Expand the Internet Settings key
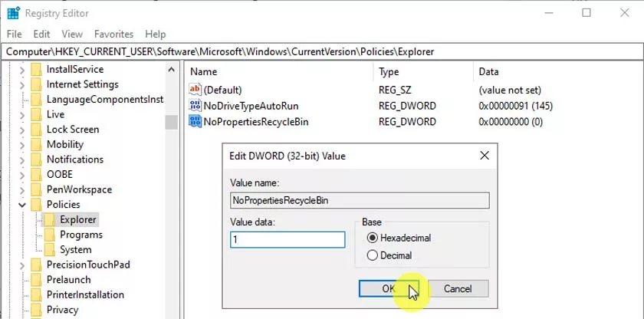 [x=22, y=85]
